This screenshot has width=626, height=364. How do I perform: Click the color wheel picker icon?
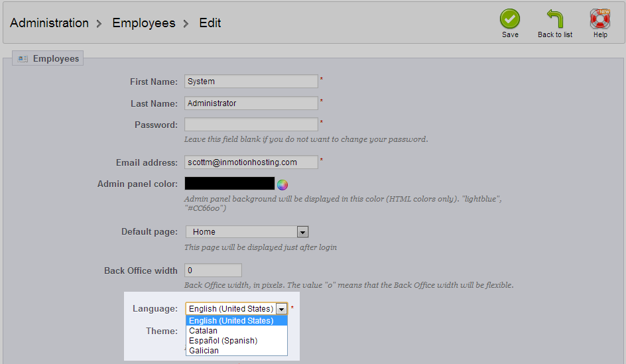coord(282,184)
